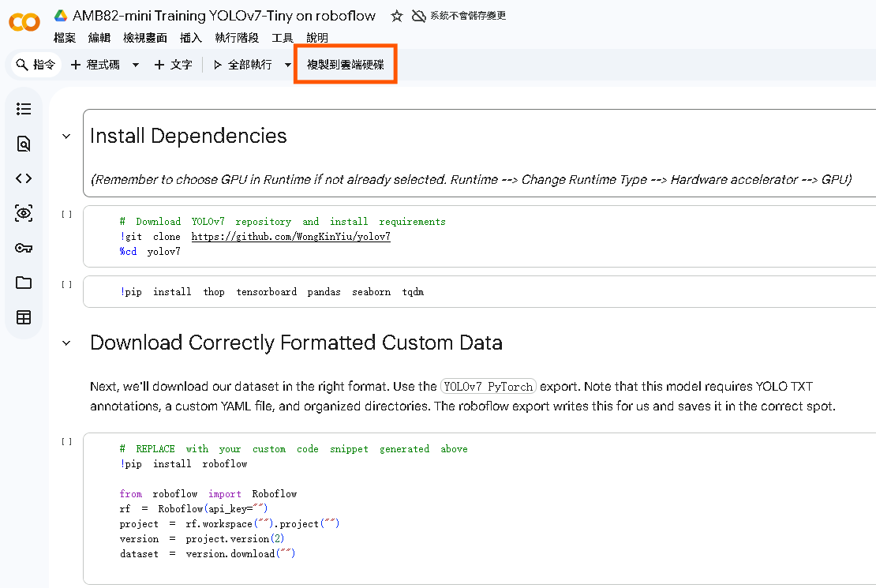The height and width of the screenshot is (588, 876).
Task: Collapse the Install Dependencies section
Action: 66,137
